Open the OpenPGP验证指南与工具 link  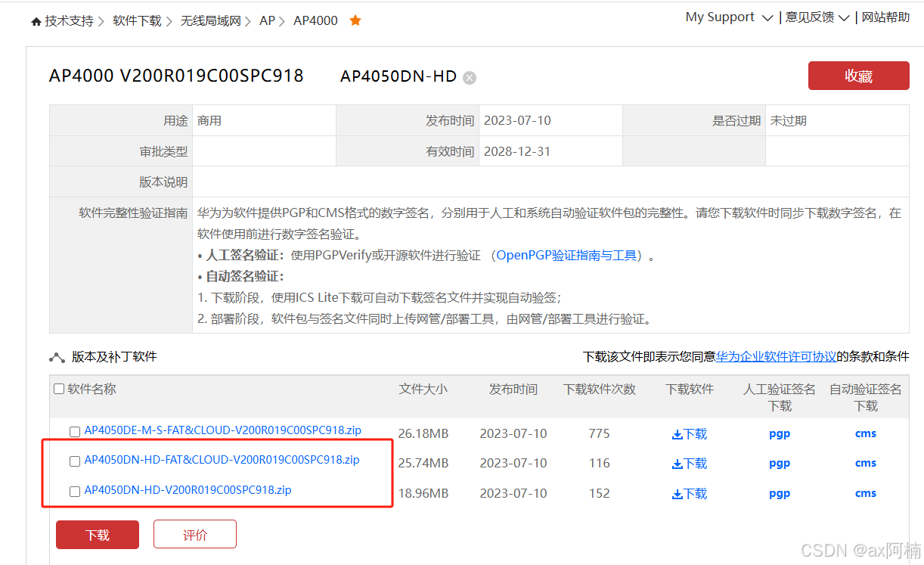[x=566, y=256]
